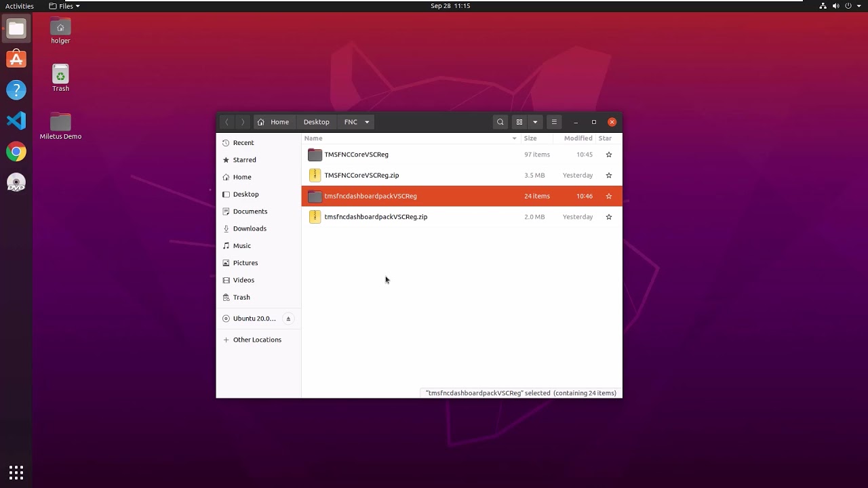Star the TMSFNCCoreVSCReg folder

click(x=608, y=155)
